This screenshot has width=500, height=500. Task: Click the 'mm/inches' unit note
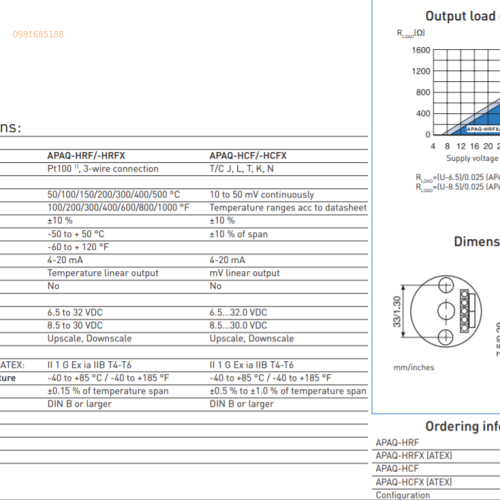click(414, 368)
